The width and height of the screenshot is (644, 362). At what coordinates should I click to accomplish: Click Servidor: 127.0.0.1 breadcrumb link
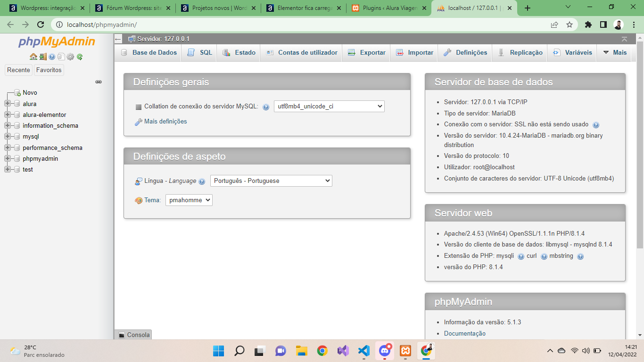(163, 39)
